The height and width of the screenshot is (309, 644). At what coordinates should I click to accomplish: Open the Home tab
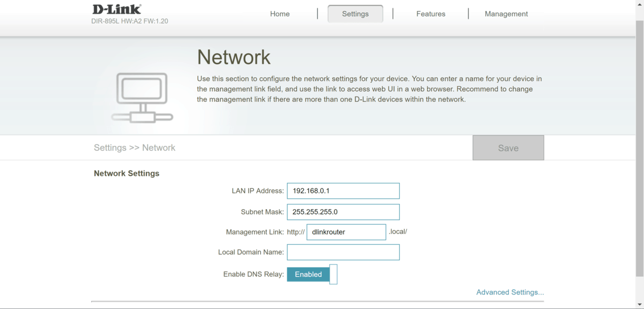(280, 14)
